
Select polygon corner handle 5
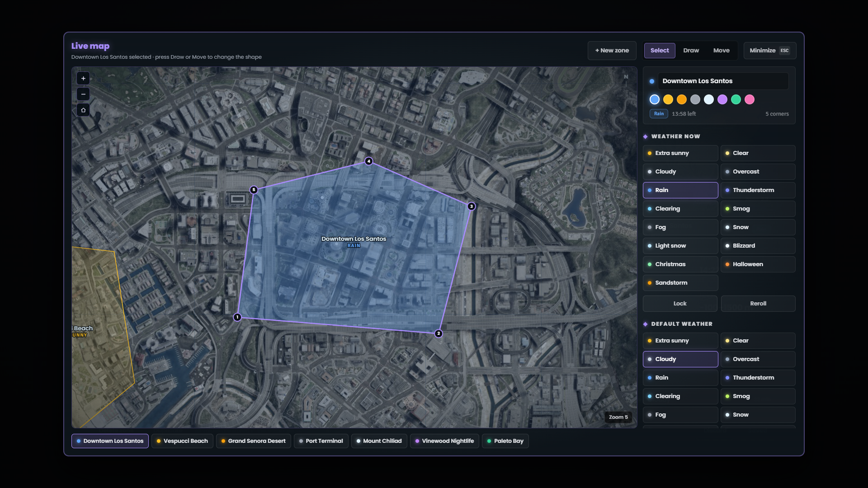click(254, 190)
